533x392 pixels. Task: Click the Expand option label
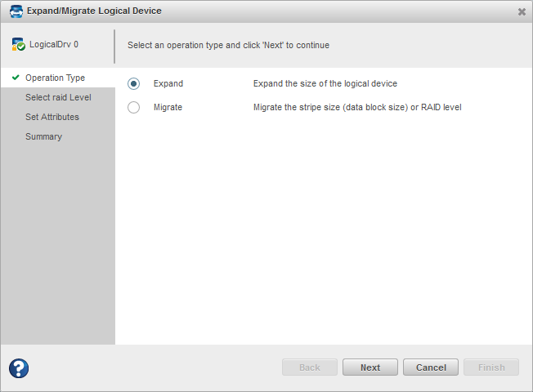[168, 84]
